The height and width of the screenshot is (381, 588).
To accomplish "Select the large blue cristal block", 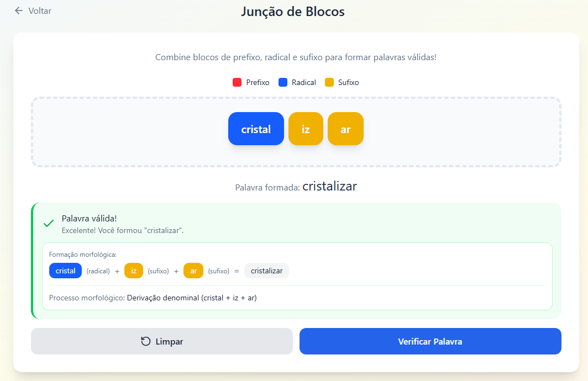I will click(256, 129).
